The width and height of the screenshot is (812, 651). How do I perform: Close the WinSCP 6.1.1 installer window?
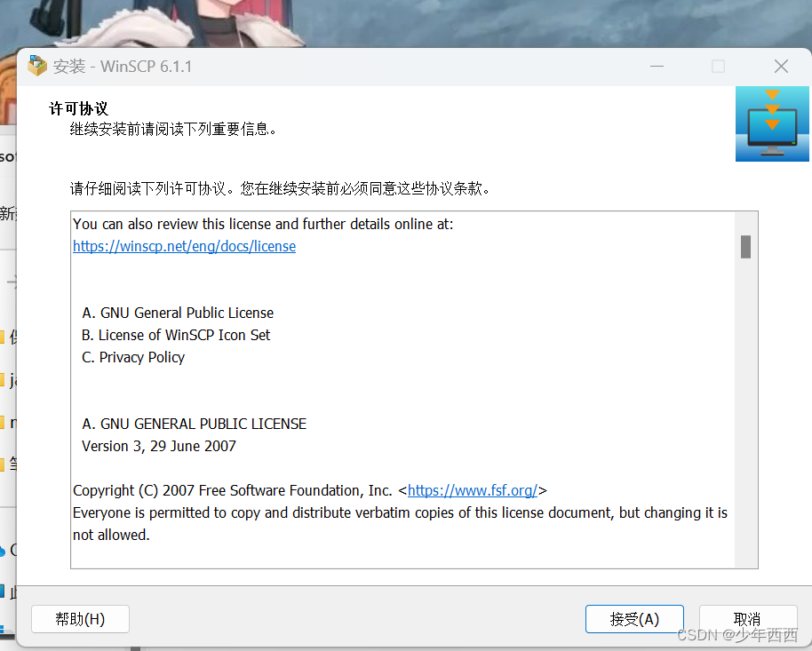click(x=781, y=67)
